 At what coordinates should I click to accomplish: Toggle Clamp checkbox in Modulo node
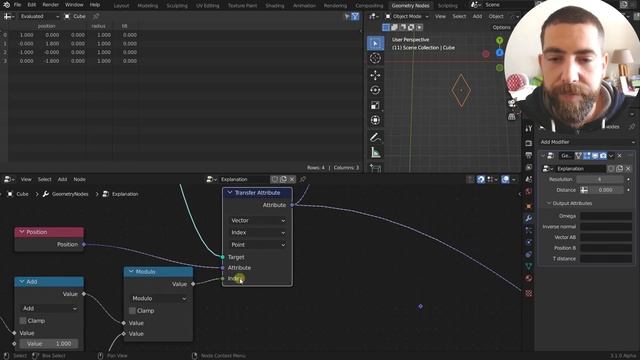(132, 311)
